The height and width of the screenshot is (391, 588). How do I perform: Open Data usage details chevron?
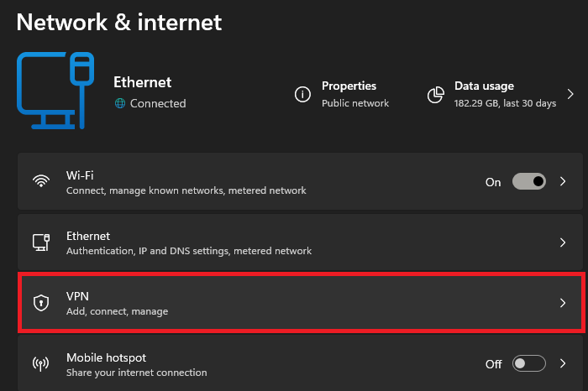(x=570, y=94)
